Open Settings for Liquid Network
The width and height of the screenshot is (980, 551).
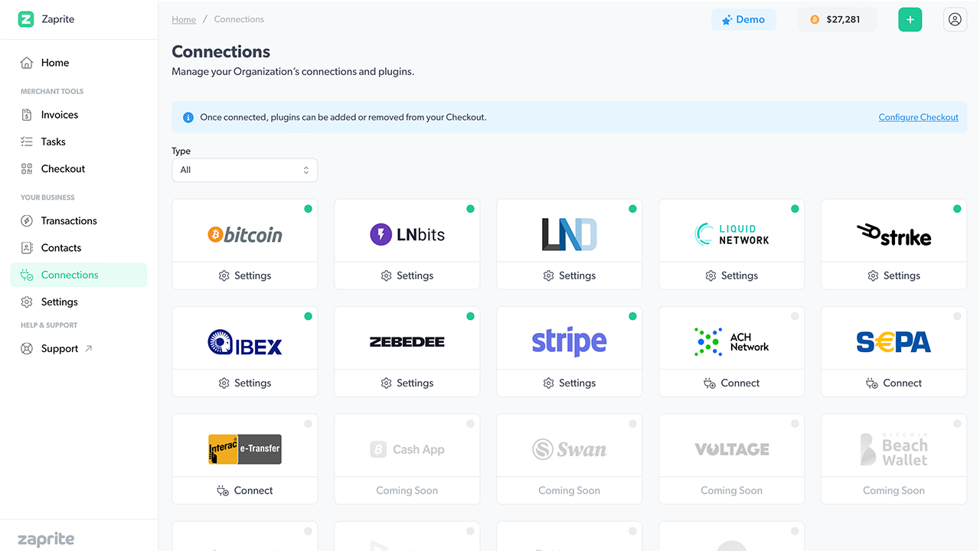(732, 275)
